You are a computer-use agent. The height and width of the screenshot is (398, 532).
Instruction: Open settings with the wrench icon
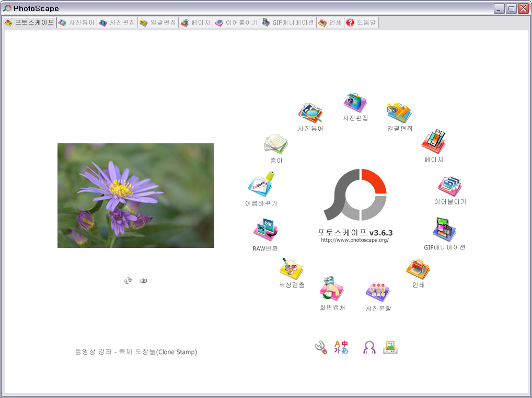click(320, 347)
